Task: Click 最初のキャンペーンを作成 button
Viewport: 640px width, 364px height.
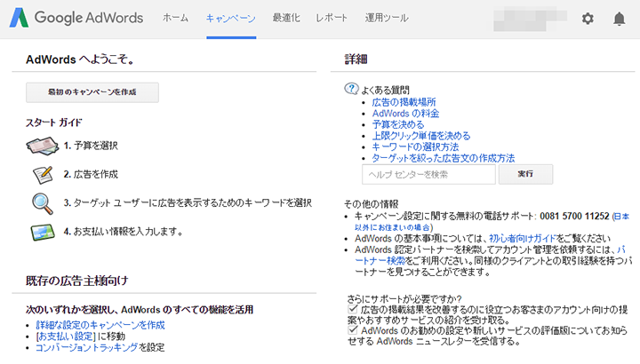Action: 92,92
